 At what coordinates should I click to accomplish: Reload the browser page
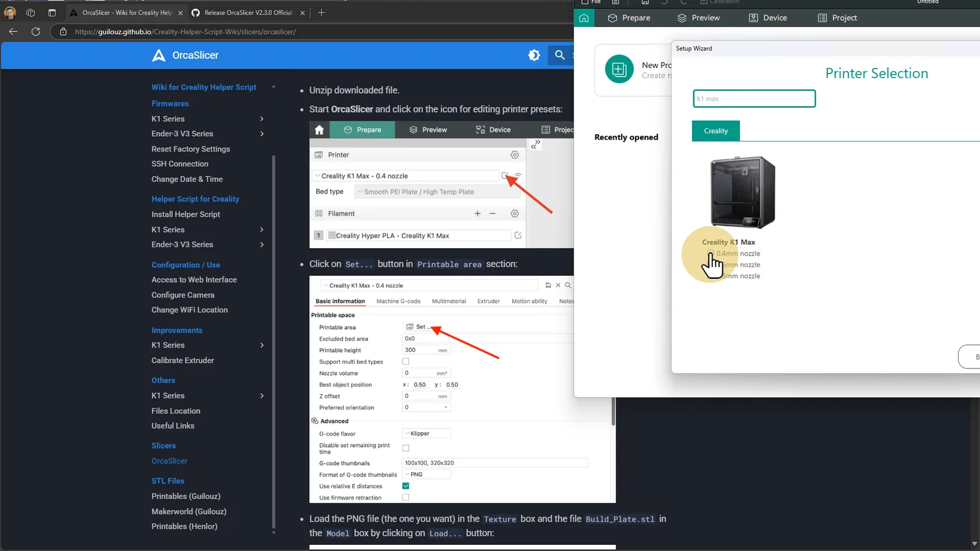tap(36, 31)
